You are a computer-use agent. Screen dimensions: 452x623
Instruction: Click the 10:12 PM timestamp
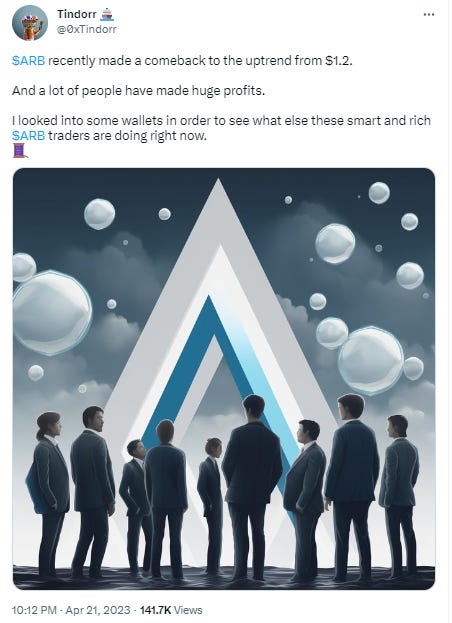pyautogui.click(x=35, y=610)
